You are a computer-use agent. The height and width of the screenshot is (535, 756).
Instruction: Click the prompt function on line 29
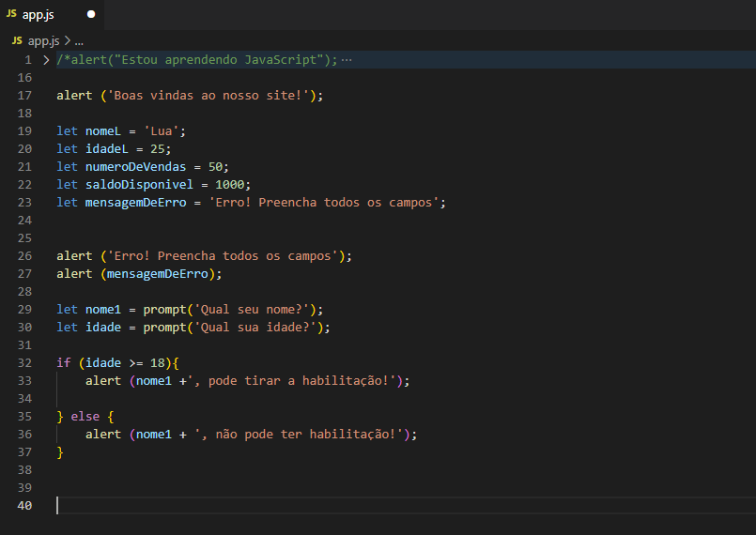pyautogui.click(x=164, y=310)
